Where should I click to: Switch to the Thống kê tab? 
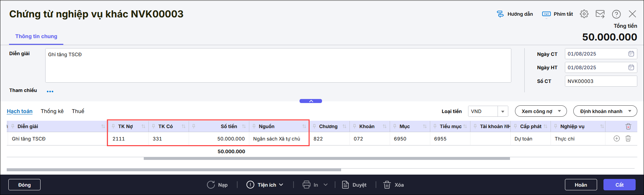pyautogui.click(x=52, y=111)
